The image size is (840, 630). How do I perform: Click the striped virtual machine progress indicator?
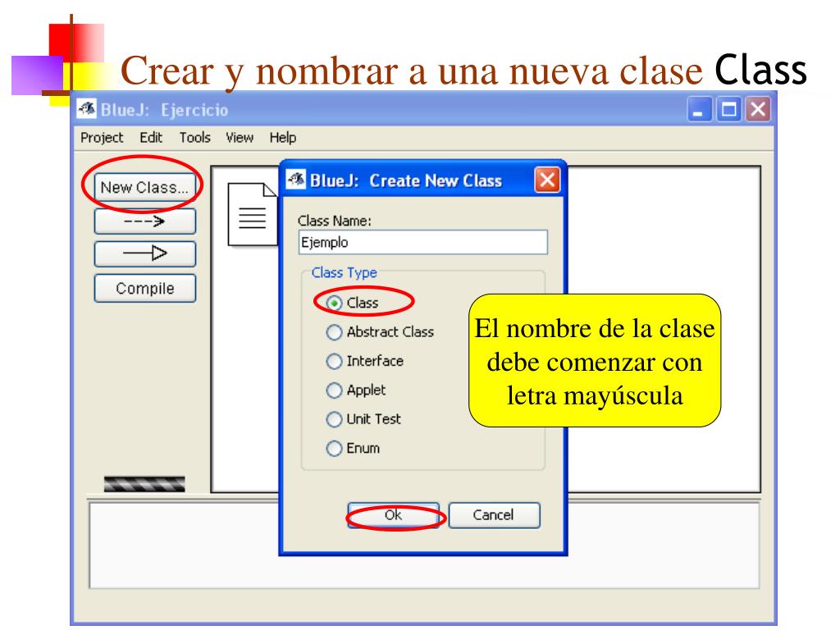tap(144, 484)
